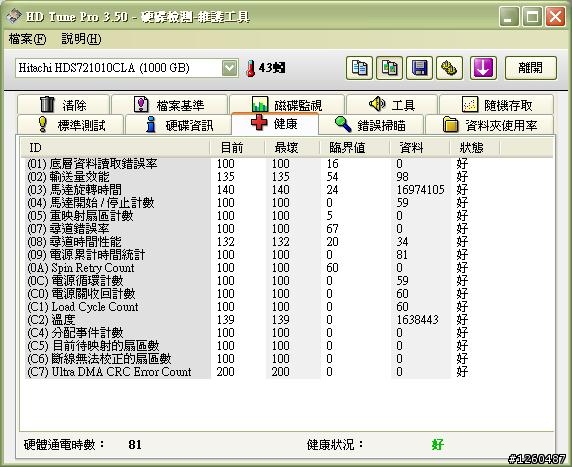Screen dimensions: 572x467
Task: Click the scatter plot icon on 隨機存取 tab
Action: pos(470,105)
